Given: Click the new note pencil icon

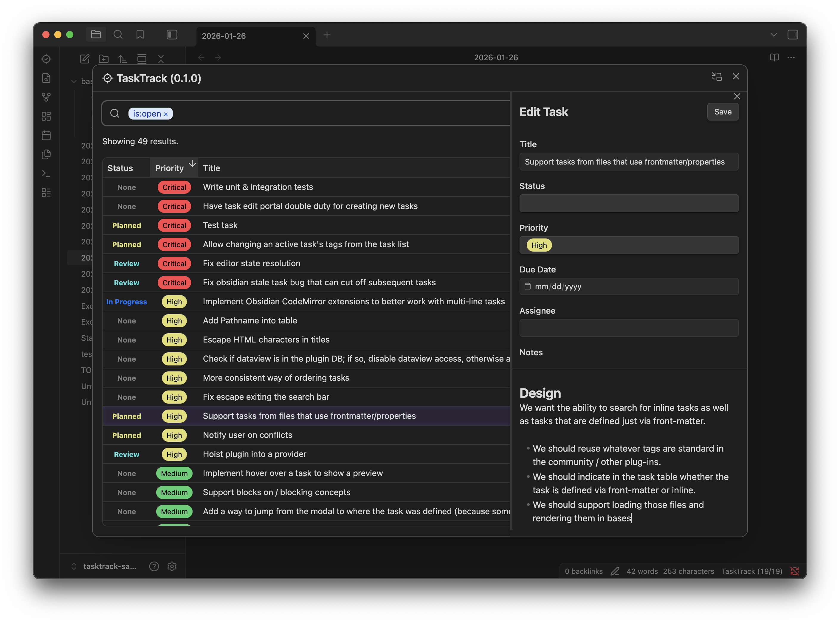Looking at the screenshot, I should tap(84, 59).
